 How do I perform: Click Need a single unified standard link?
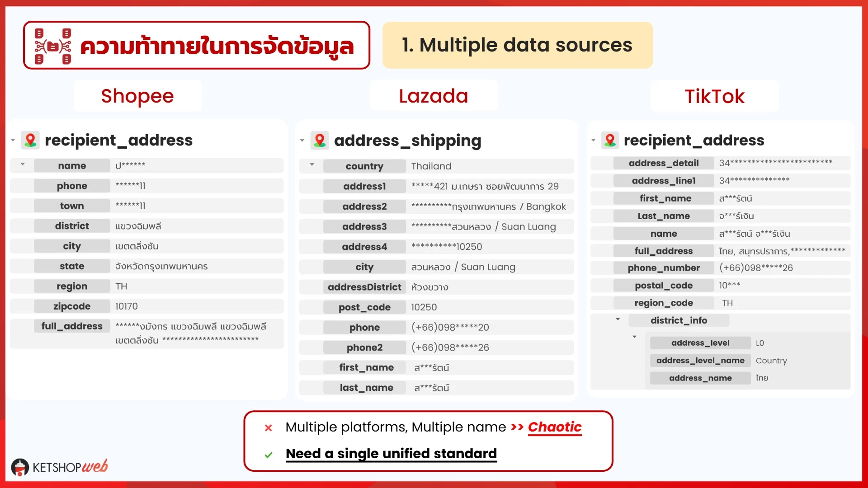[391, 454]
